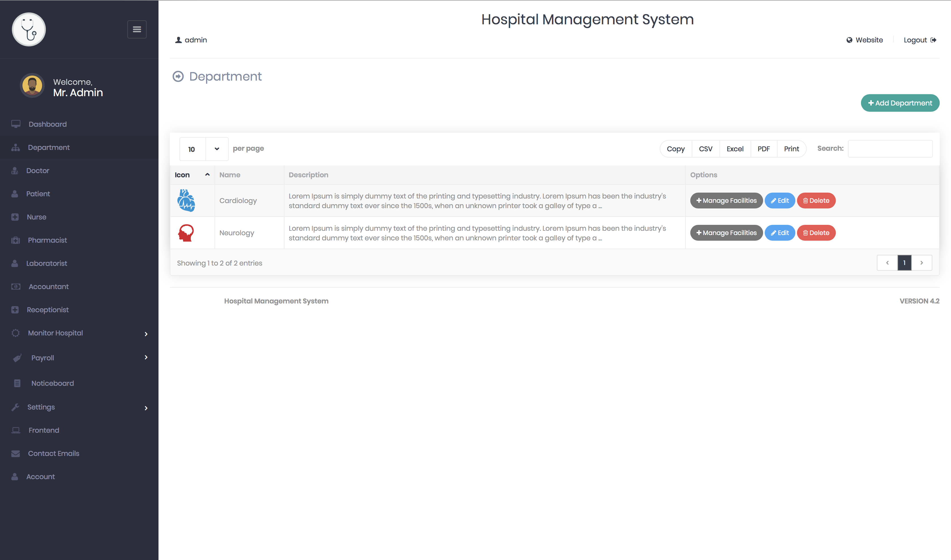The width and height of the screenshot is (951, 560).
Task: Click Manage Facilities for Neurology
Action: (726, 233)
